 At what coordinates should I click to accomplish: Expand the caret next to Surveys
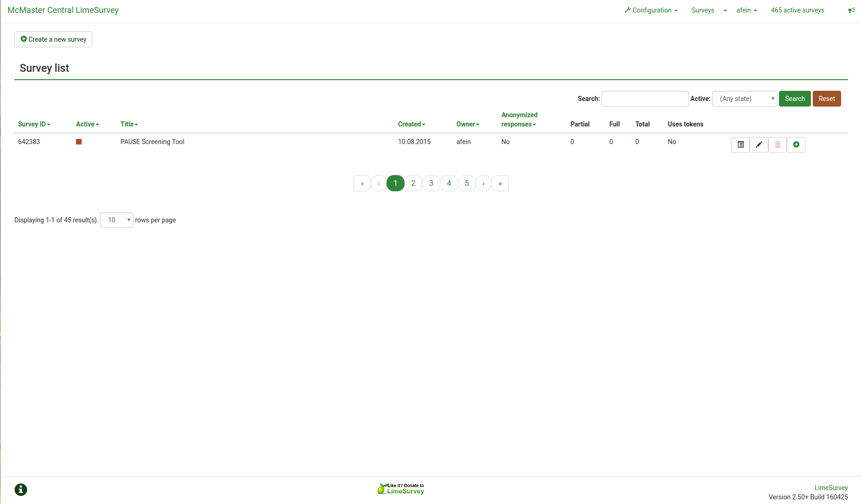pyautogui.click(x=725, y=11)
